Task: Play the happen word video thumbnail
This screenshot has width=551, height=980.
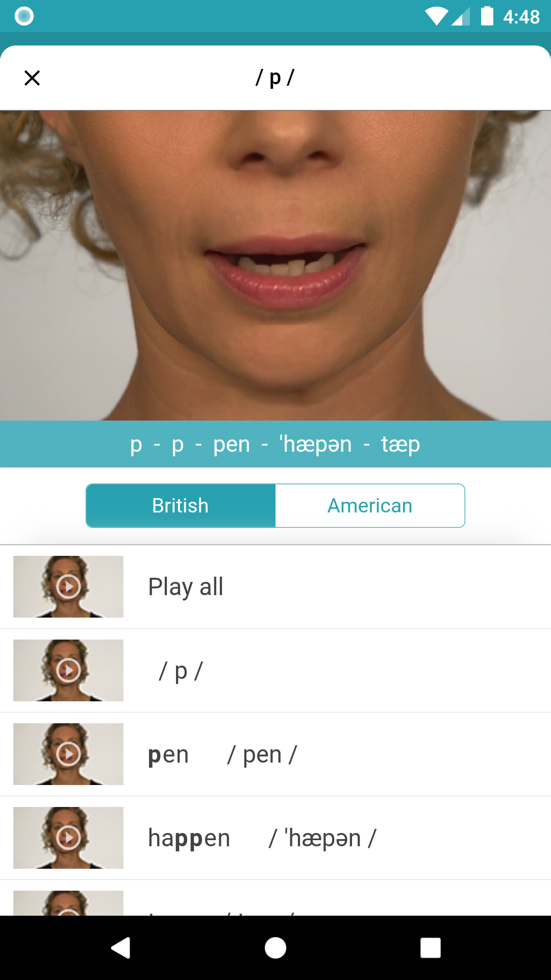Action: 68,838
